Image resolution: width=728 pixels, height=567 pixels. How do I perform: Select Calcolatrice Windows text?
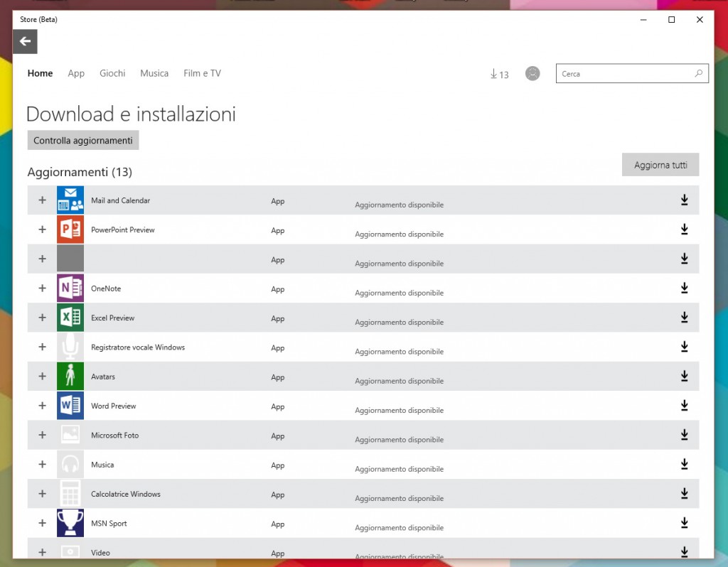pyautogui.click(x=126, y=494)
